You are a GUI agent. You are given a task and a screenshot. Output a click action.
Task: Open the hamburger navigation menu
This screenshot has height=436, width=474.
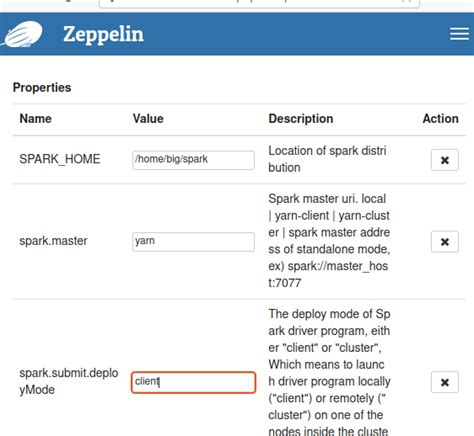pos(459,34)
